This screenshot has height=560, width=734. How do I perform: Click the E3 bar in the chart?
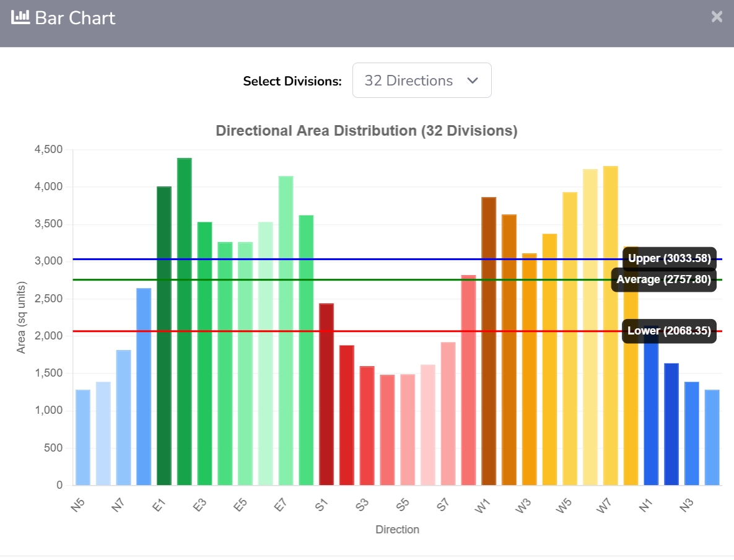pyautogui.click(x=204, y=353)
